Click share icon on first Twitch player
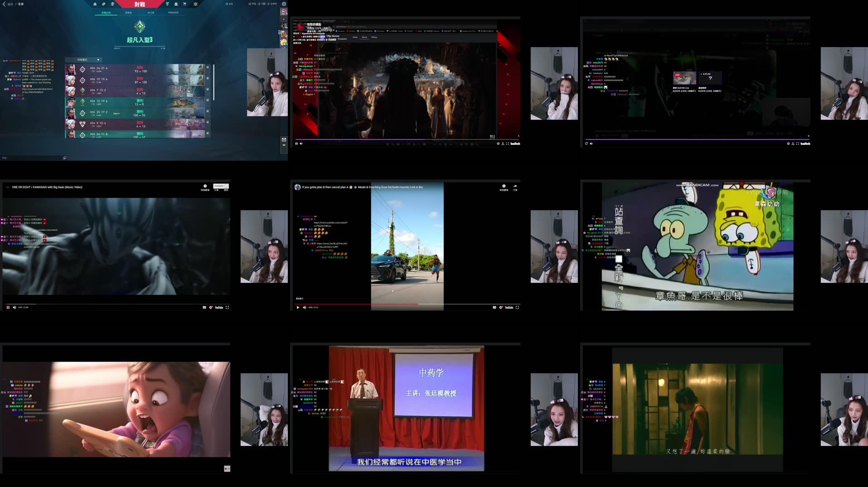Viewport: 868px width, 487px height. coord(503,144)
